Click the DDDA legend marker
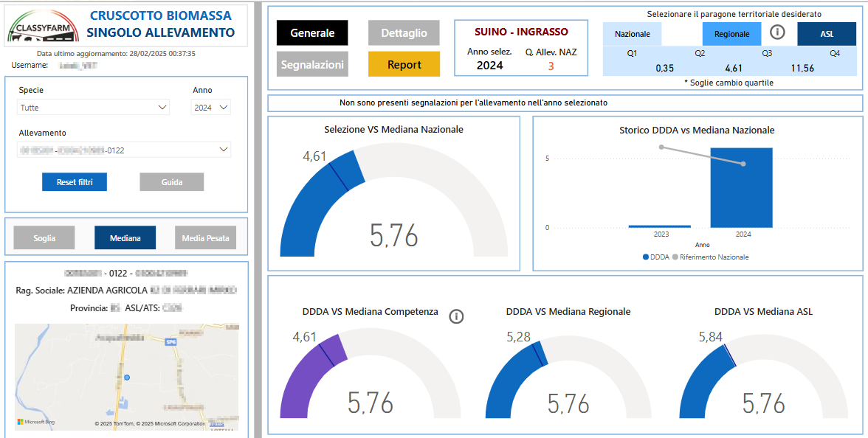The width and height of the screenshot is (868, 438). (645, 257)
